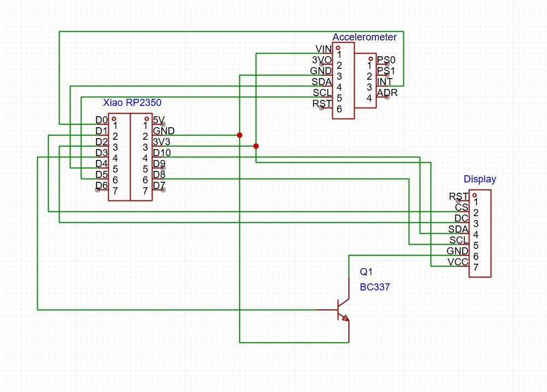547x392 pixels.
Task: Click the Q1 transistor designator
Action: [x=366, y=272]
